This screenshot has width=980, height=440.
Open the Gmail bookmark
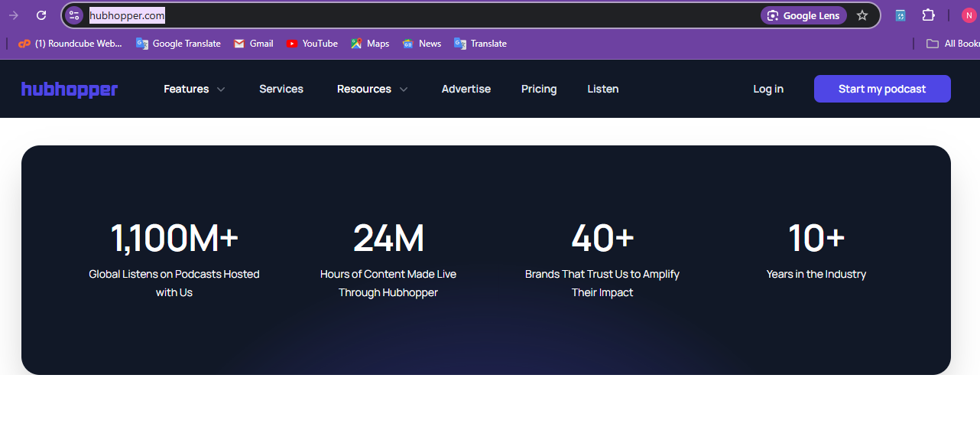[x=253, y=44]
